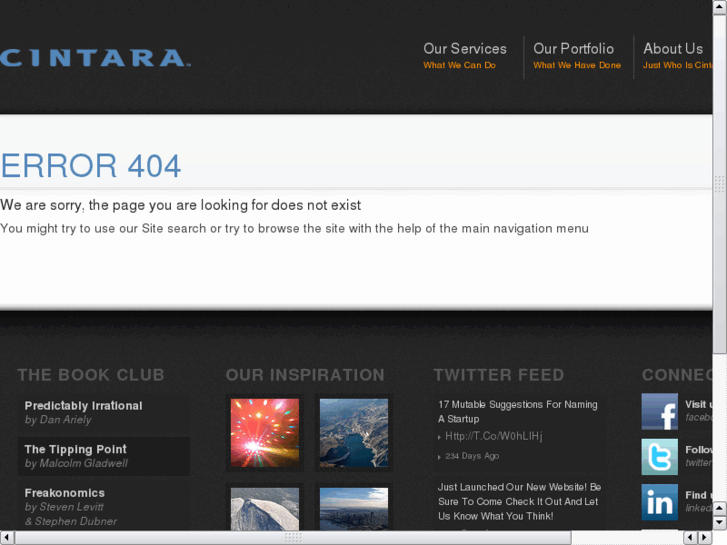Click the Cintara logo
Screen dimensions: 727x545
coord(95,58)
